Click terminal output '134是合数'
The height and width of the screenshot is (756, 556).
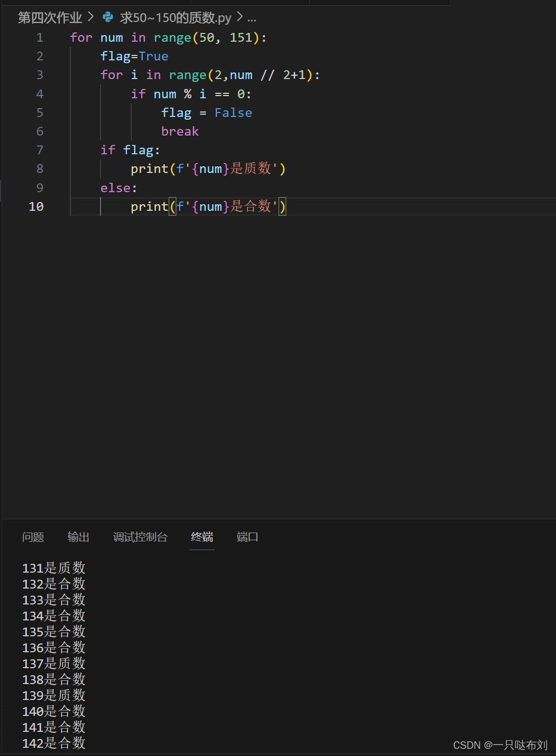[x=54, y=615]
